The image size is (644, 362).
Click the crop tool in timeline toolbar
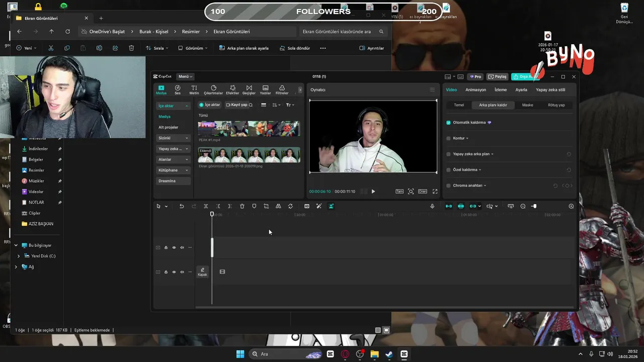tap(266, 206)
